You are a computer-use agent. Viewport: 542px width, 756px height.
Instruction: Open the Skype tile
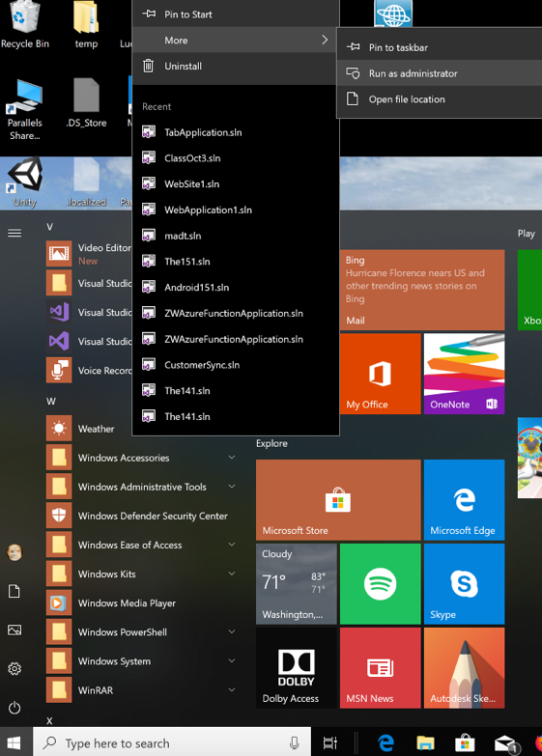pos(465,584)
